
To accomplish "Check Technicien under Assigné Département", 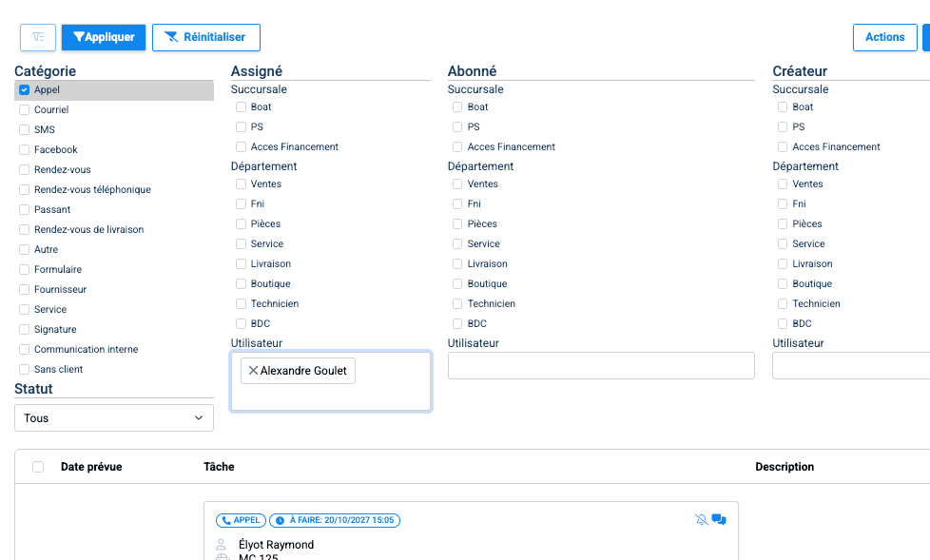I will pyautogui.click(x=241, y=303).
